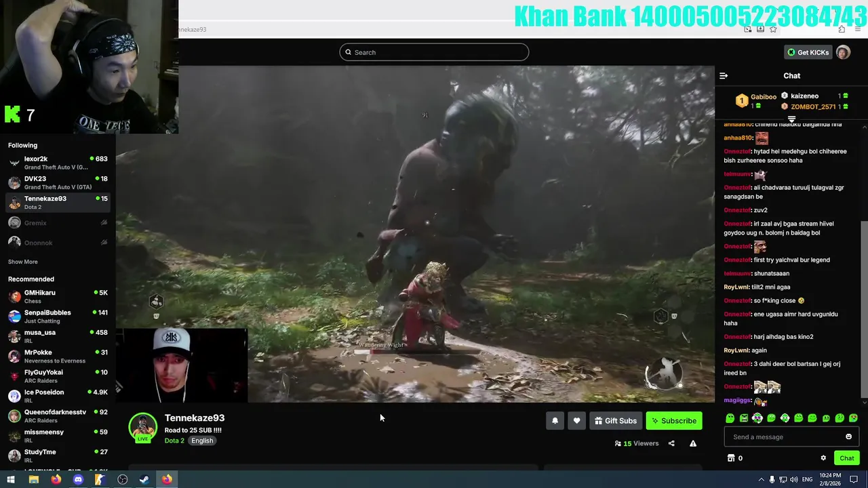Open musa_usa recommended channel
The height and width of the screenshot is (488, 868).
pyautogui.click(x=58, y=336)
